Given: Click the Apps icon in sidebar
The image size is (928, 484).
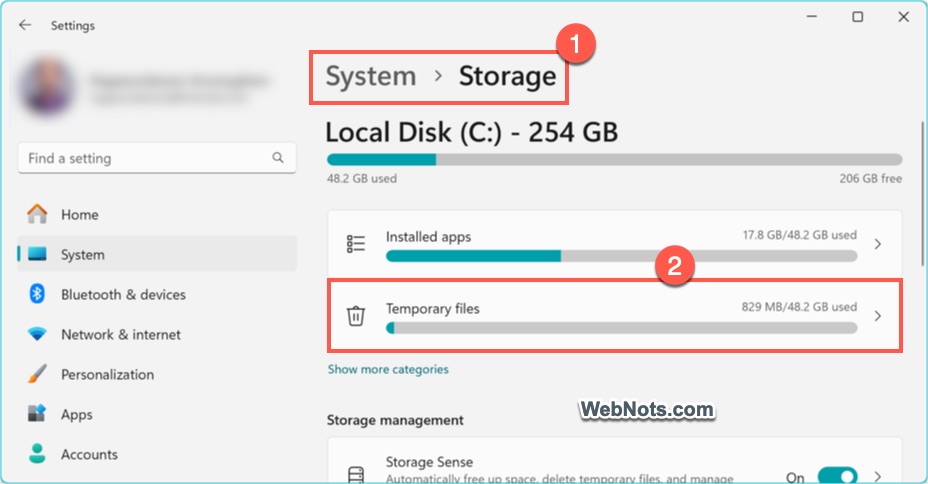Looking at the screenshot, I should (x=37, y=414).
